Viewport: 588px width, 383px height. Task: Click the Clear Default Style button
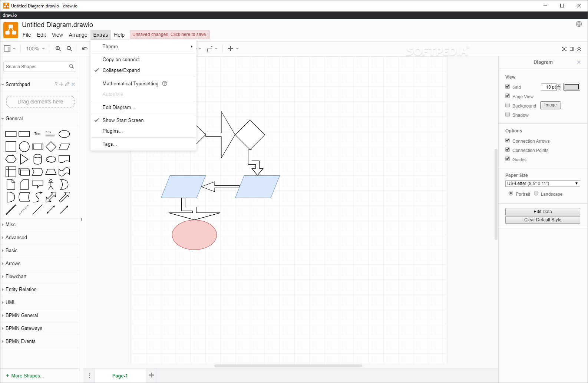542,220
